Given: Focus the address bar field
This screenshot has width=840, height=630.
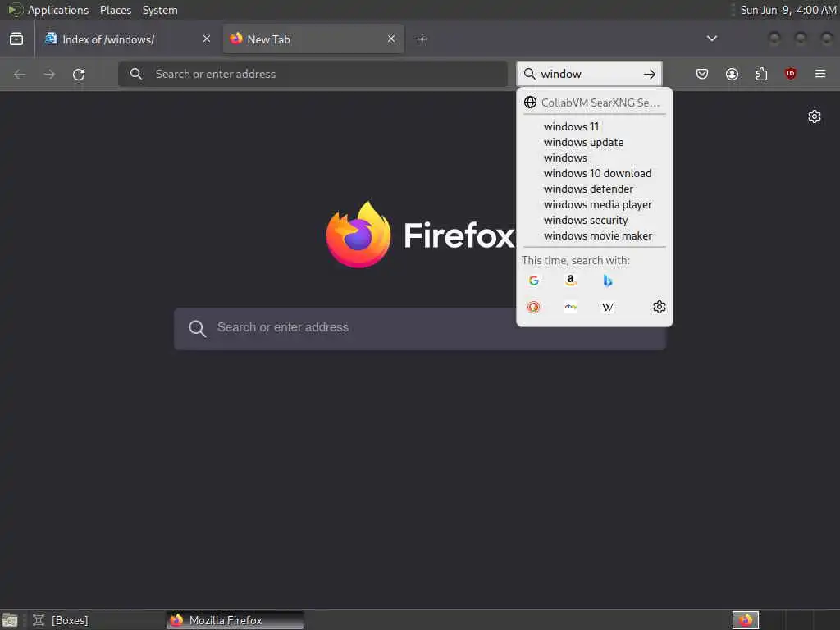Looking at the screenshot, I should 313,74.
